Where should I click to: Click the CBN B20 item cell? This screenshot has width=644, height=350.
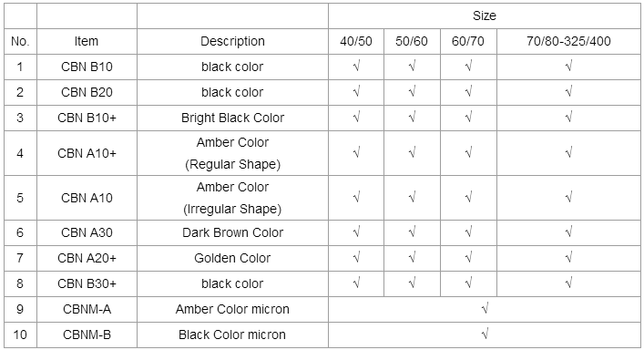click(x=87, y=92)
